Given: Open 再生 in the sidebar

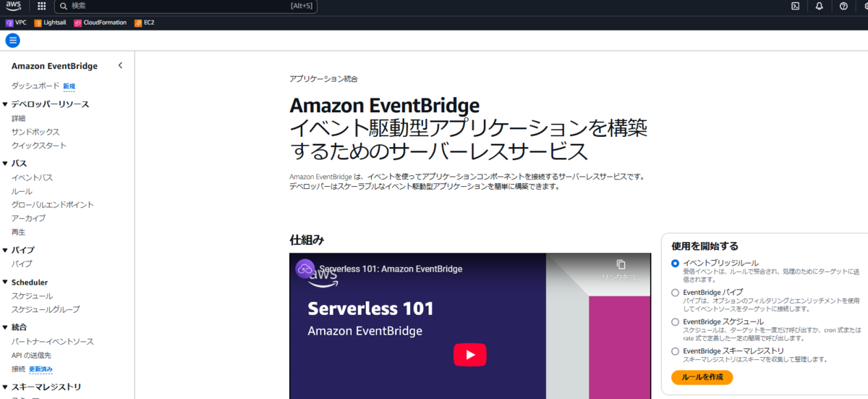Looking at the screenshot, I should (18, 232).
